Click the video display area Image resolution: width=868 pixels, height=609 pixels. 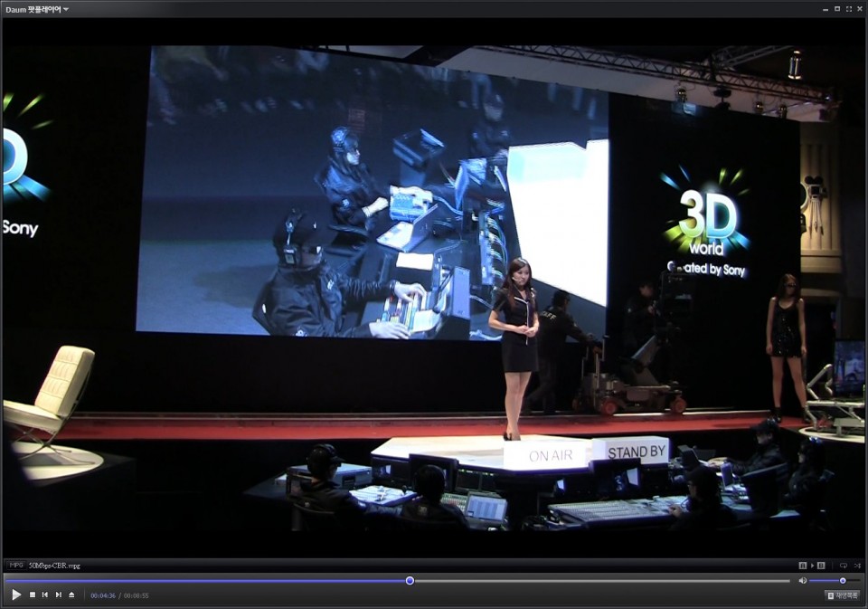434,287
